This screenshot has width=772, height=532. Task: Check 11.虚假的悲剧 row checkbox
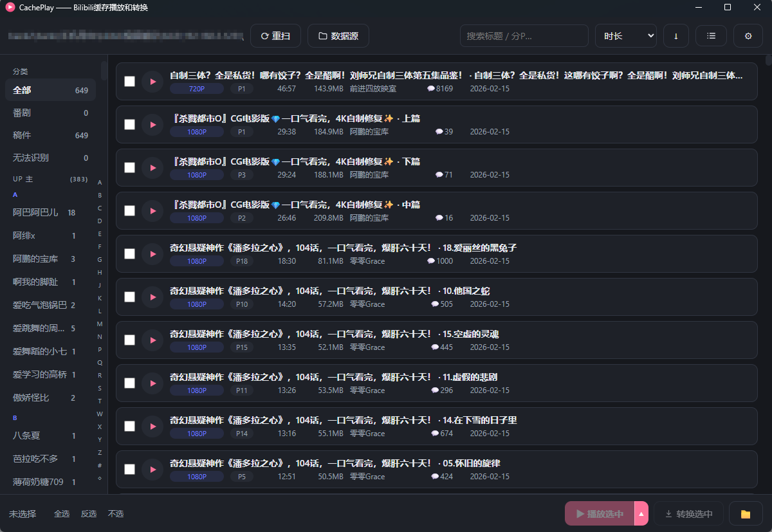[x=129, y=383]
